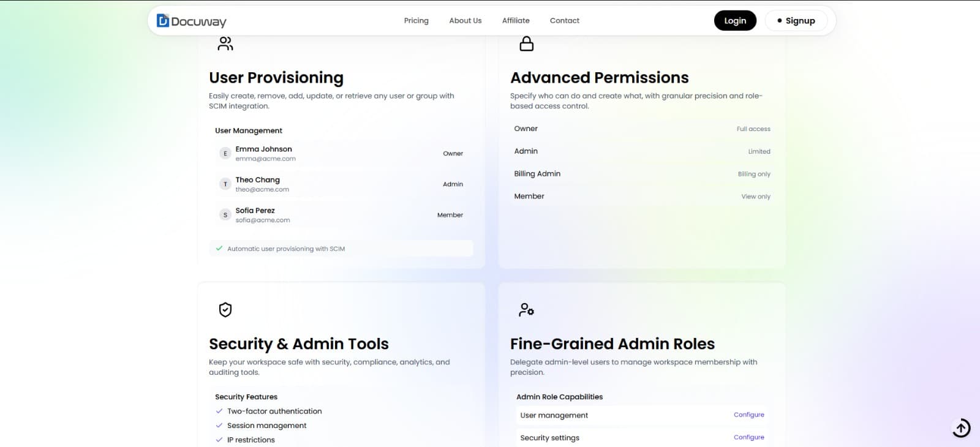Click Emma Johnson's avatar circle
Viewport: 980px width, 447px height.
tap(225, 153)
